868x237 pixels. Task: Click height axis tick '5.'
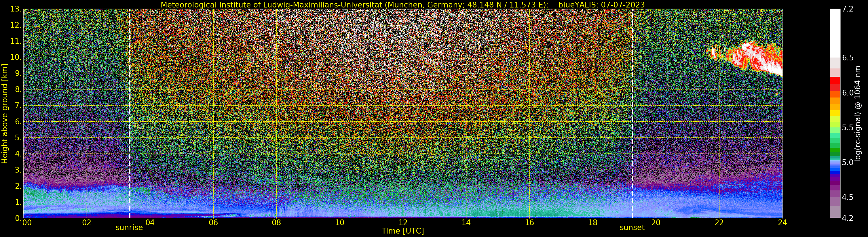point(18,138)
